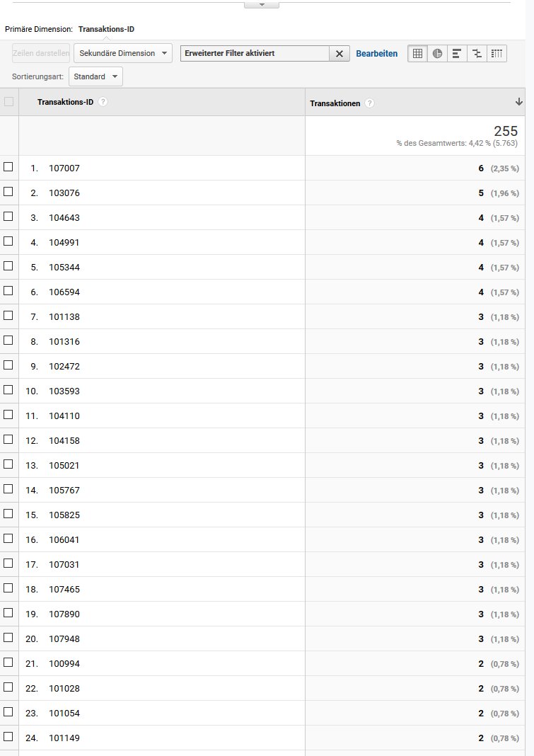Select the pivot table view icon
This screenshot has width=534, height=756.
[x=497, y=53]
